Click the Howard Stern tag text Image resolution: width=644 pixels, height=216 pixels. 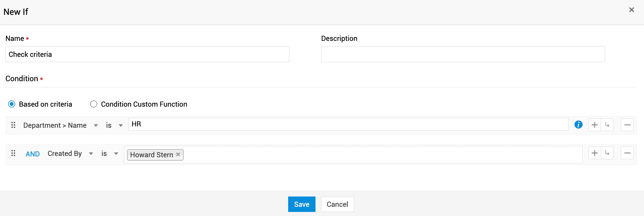point(152,155)
